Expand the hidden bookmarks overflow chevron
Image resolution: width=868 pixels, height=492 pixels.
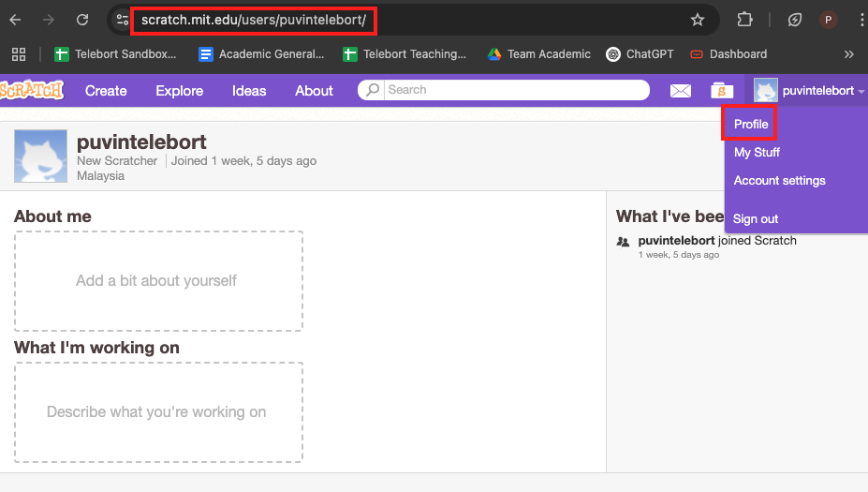pyautogui.click(x=848, y=54)
